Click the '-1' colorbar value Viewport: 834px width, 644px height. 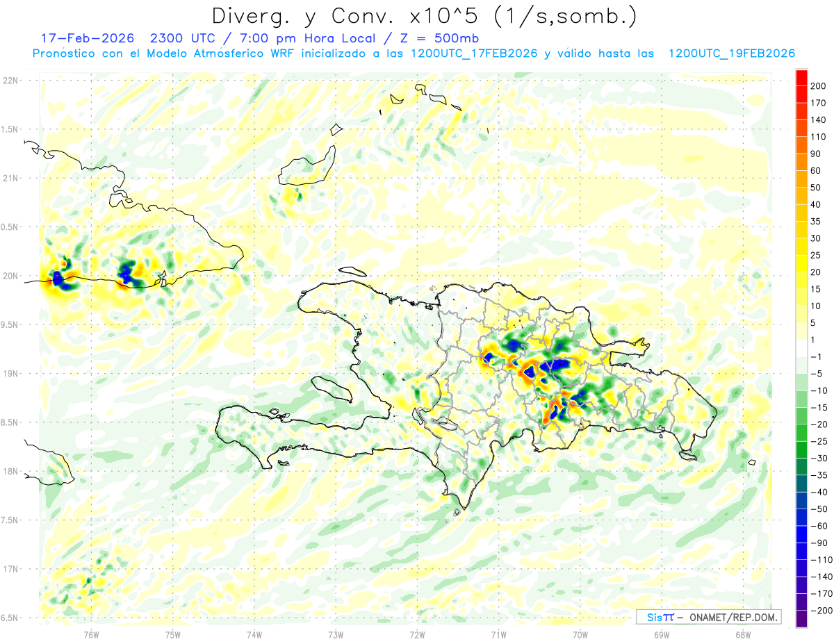[x=817, y=356]
